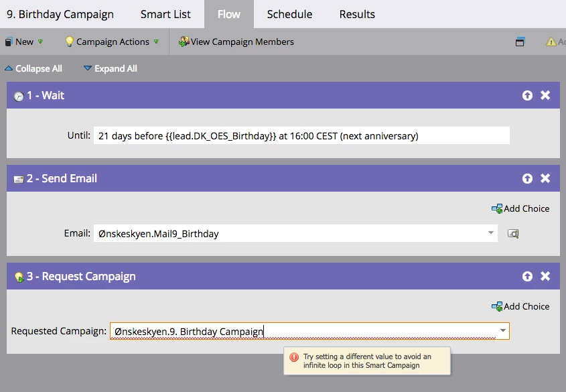Click the 'Until:' label text
Viewport: 566px width, 392px height.
[78, 135]
